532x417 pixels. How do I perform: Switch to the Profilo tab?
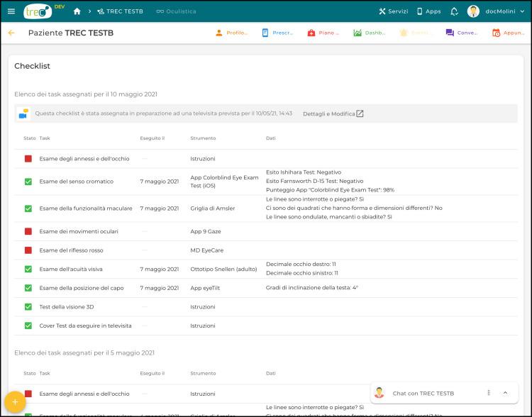231,33
